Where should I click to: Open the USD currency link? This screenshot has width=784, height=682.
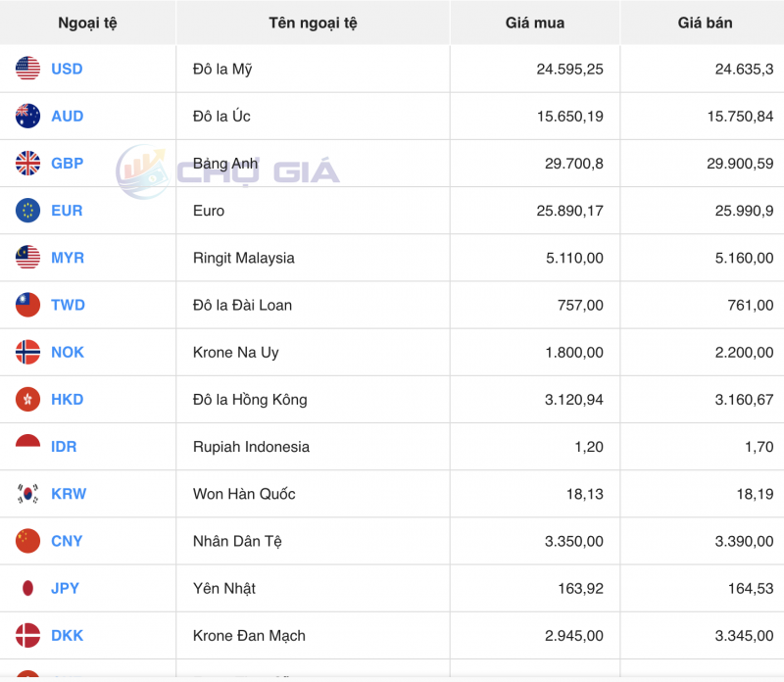click(66, 69)
